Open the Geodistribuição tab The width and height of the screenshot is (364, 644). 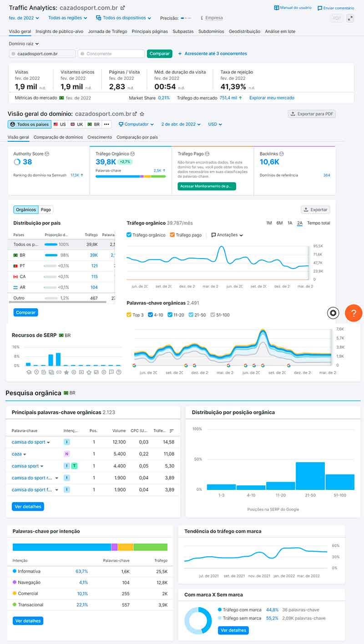coord(245,31)
